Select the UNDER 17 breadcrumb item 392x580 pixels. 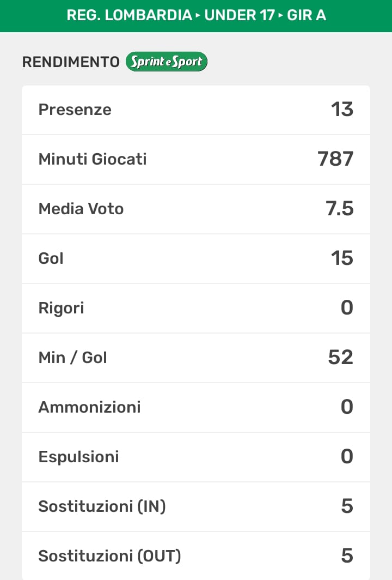239,15
